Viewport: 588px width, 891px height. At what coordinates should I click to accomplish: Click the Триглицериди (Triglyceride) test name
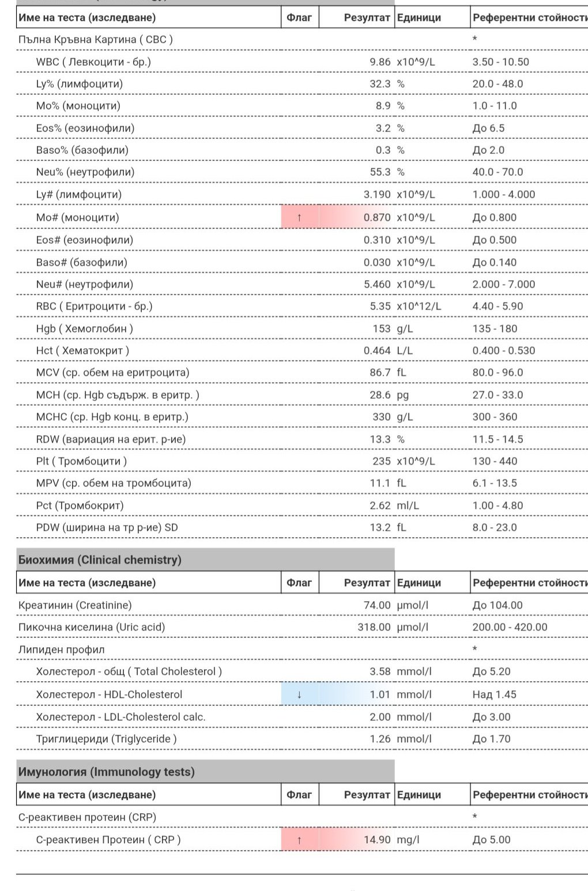pyautogui.click(x=106, y=739)
